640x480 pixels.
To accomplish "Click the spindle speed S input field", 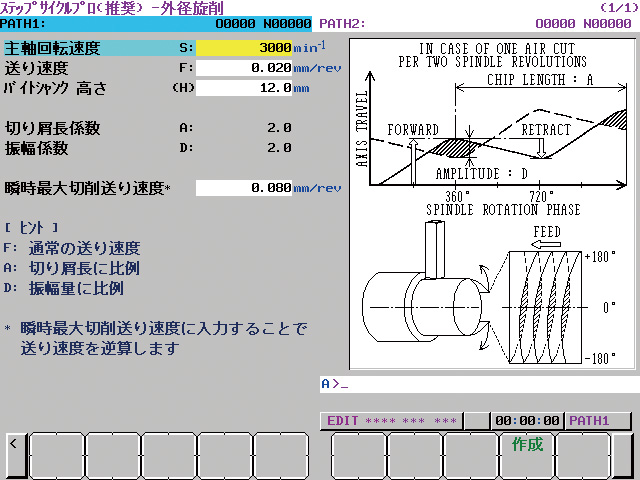I will (x=244, y=48).
